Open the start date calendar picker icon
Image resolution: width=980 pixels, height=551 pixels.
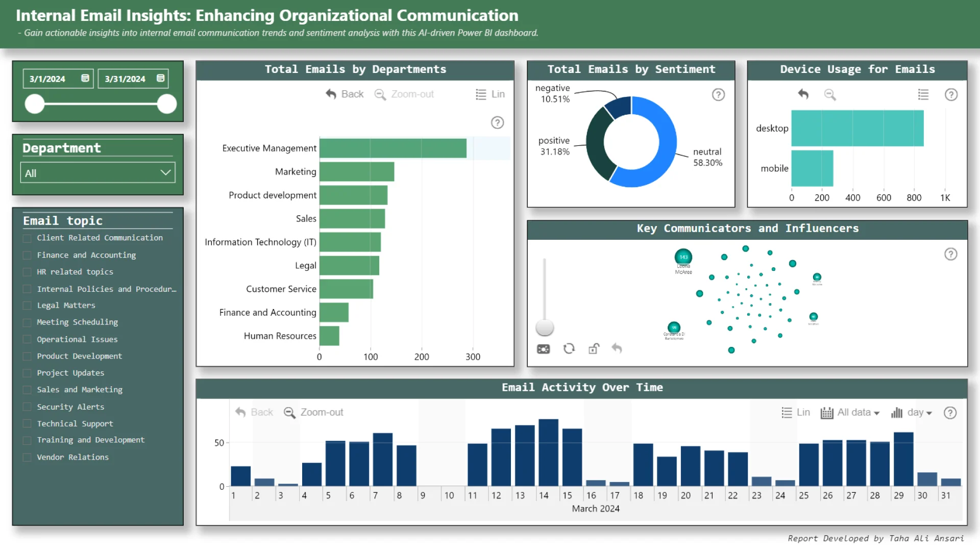pyautogui.click(x=85, y=78)
